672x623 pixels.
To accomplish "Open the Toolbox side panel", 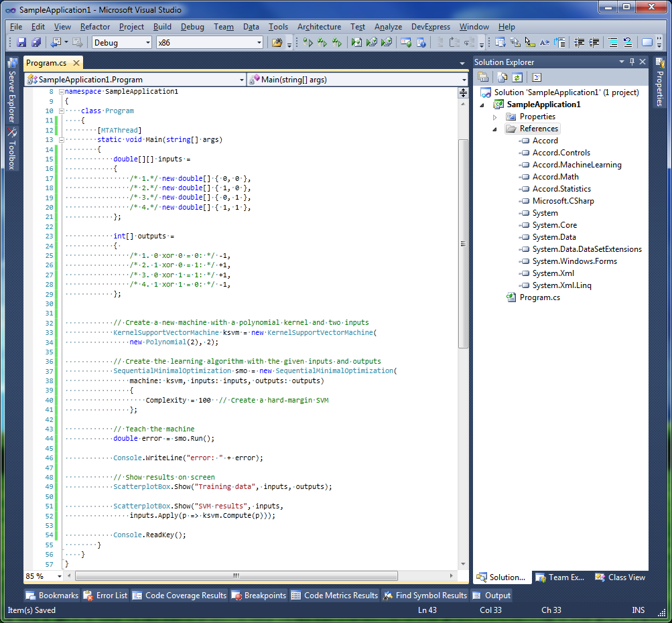I will 12,149.
